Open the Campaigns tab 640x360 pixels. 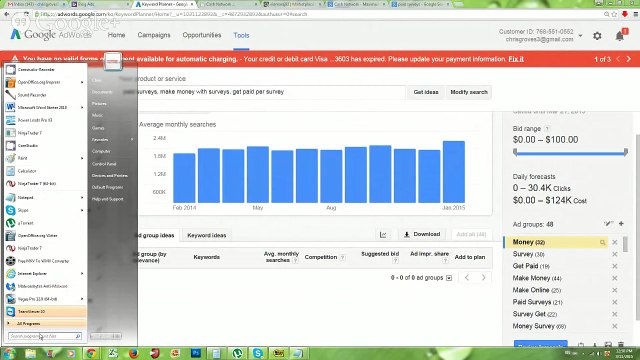click(x=153, y=35)
